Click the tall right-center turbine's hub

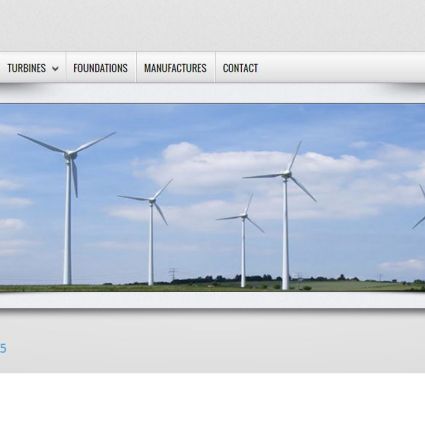[x=286, y=174]
